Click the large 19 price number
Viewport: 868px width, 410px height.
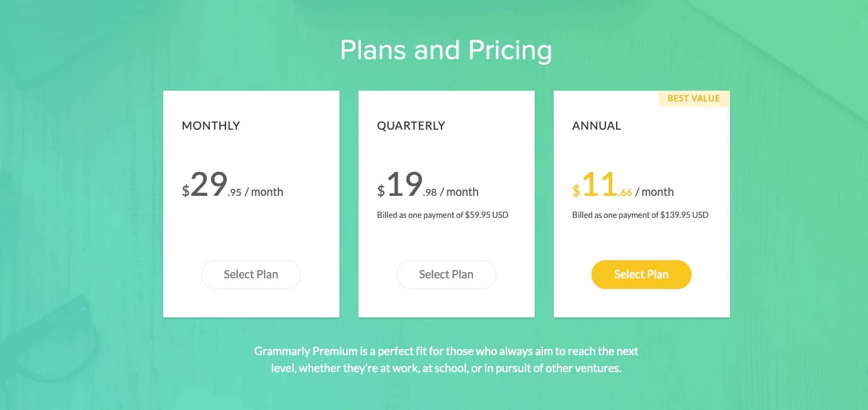pos(404,185)
